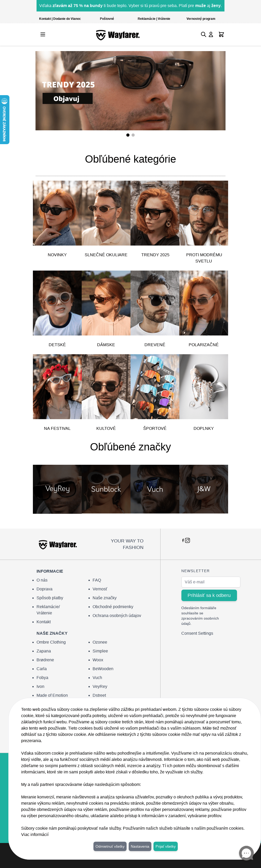Open the shopping cart icon

(221, 34)
